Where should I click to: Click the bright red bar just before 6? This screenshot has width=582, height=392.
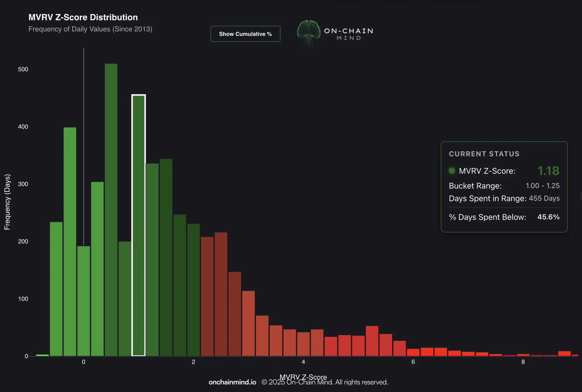399,348
